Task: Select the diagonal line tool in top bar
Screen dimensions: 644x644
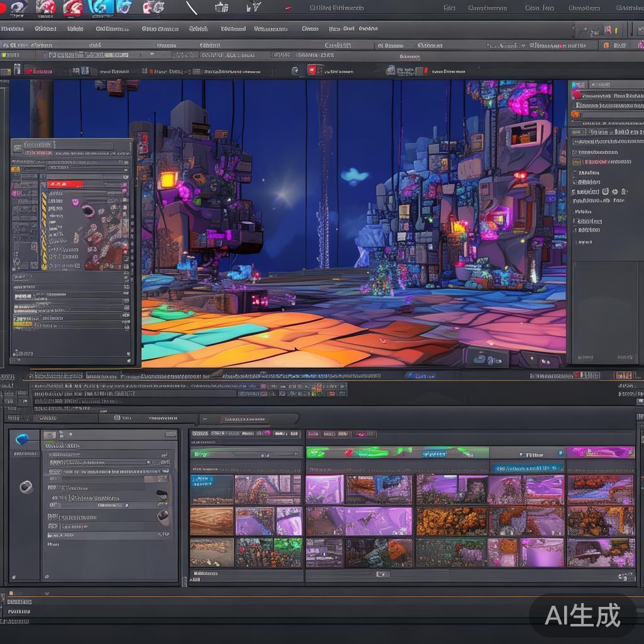Action: 192,8
